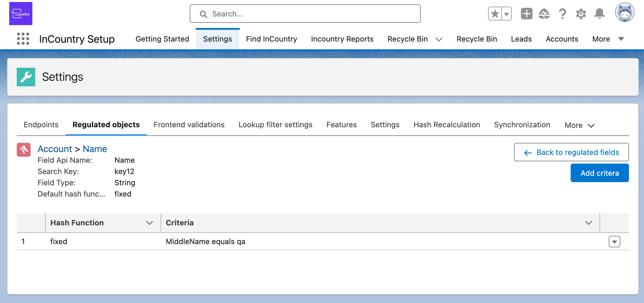644x303 pixels.
Task: Open row actions dropdown for fixed criteria
Action: tap(614, 242)
